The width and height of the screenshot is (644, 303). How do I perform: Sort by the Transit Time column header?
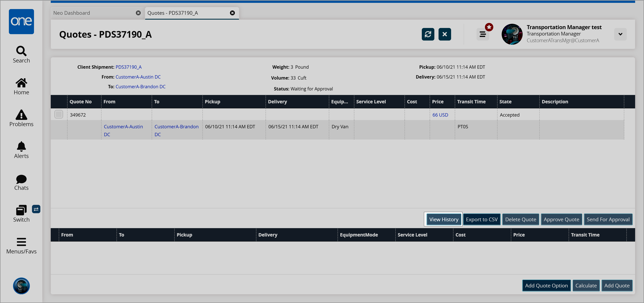pyautogui.click(x=471, y=102)
